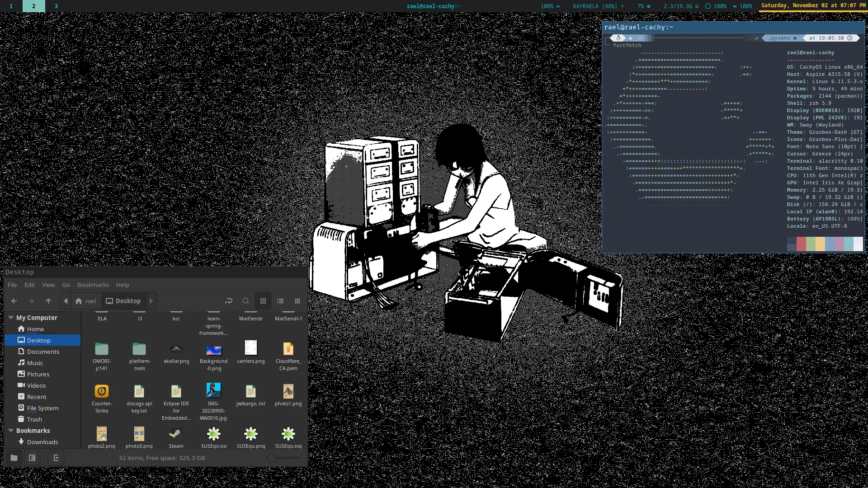868x488 pixels.
Task: Select the SUSEgo.ico file
Action: [x=214, y=437]
